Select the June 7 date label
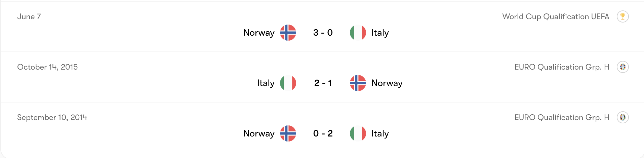 point(29,16)
